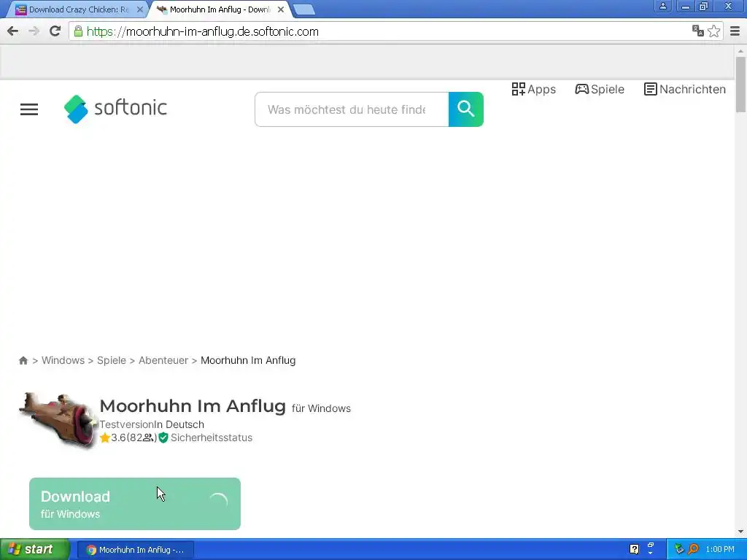Click the help question mark tray icon
This screenshot has width=747, height=560.
(634, 549)
